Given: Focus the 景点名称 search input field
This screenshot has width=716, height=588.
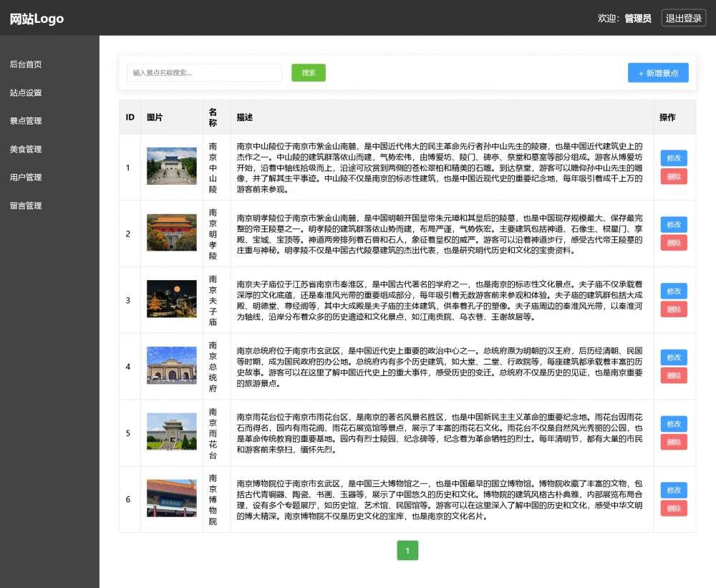Looking at the screenshot, I should click(204, 73).
